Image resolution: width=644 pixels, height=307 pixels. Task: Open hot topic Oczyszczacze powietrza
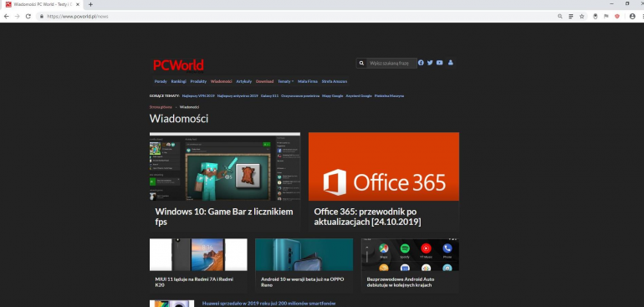[x=300, y=95]
